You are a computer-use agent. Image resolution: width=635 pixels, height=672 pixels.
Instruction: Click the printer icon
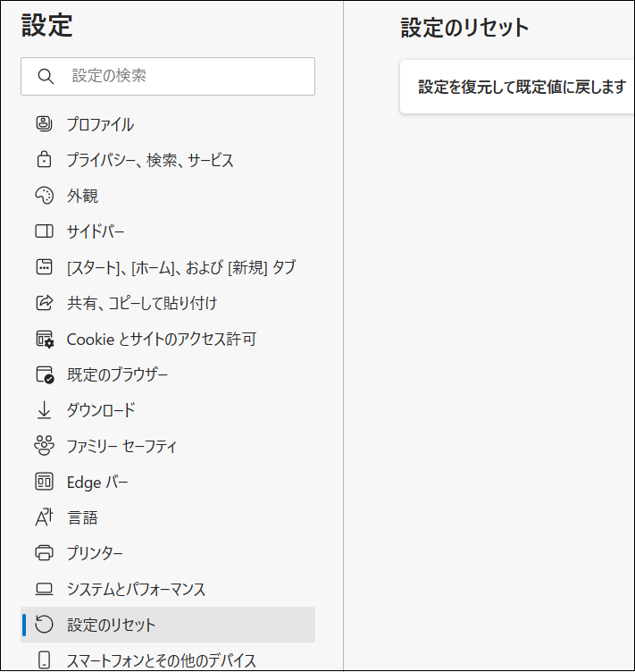[x=44, y=553]
